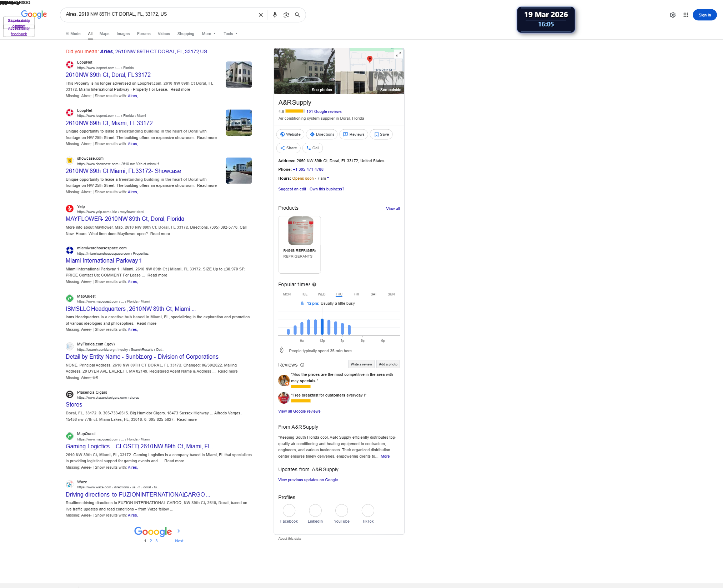The width and height of the screenshot is (727, 588).
Task: Open the R454B Refrigerant product thumbnail
Action: click(300, 230)
